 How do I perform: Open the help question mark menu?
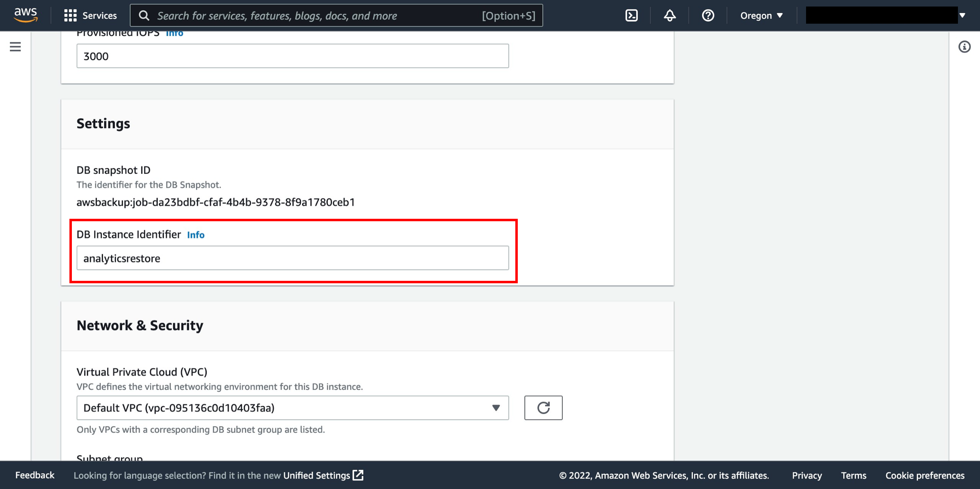coord(708,16)
